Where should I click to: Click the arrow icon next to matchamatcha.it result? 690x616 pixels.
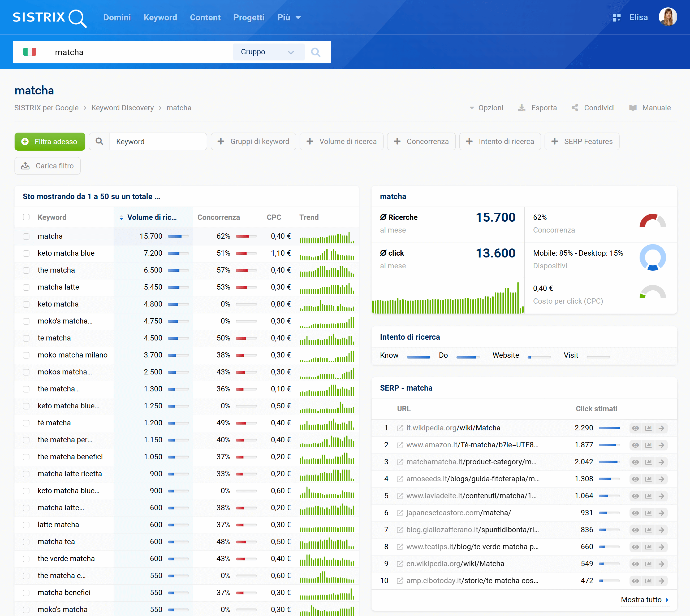point(662,462)
